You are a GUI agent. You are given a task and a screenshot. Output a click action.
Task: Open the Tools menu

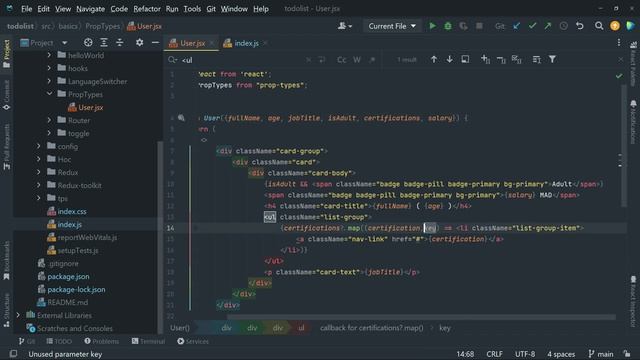click(x=192, y=9)
